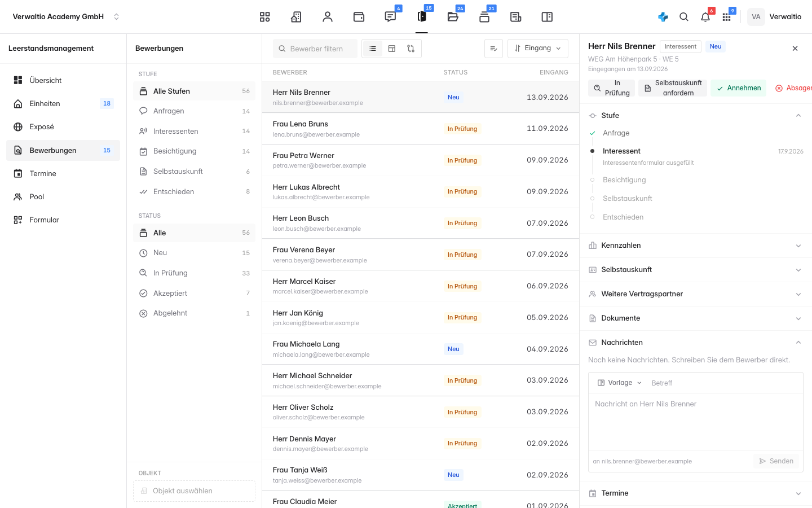Expand the Kennzahlen section
Image resolution: width=812 pixels, height=508 pixels.
coord(696,246)
